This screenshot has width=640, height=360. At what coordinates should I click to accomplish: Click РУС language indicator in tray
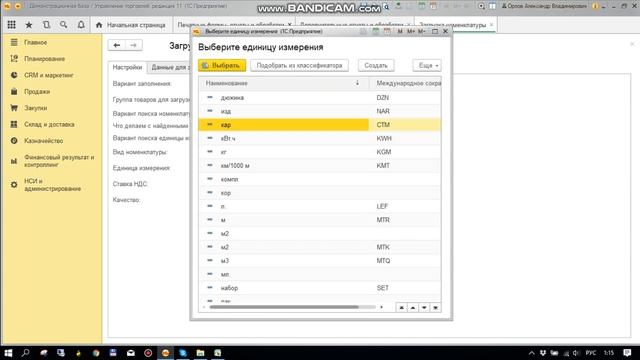click(591, 353)
